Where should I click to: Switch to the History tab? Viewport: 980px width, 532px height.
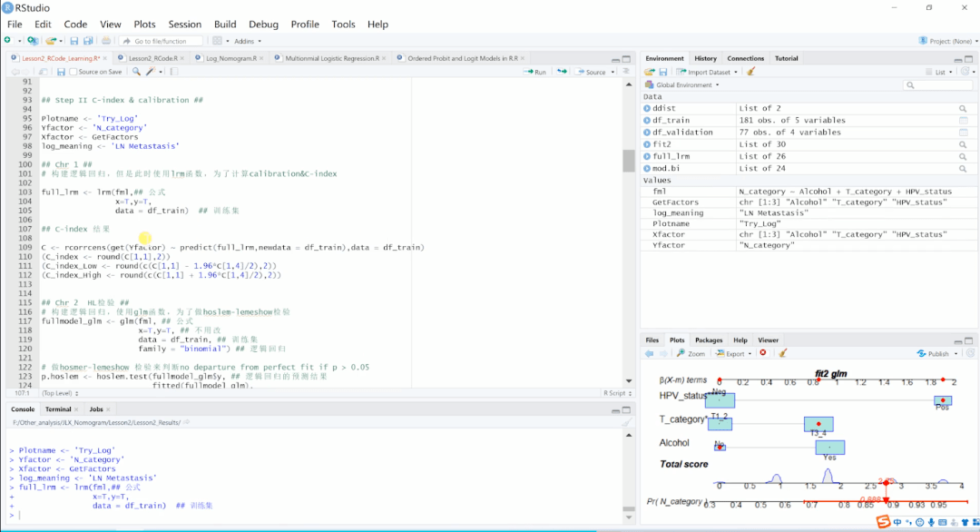tap(705, 58)
